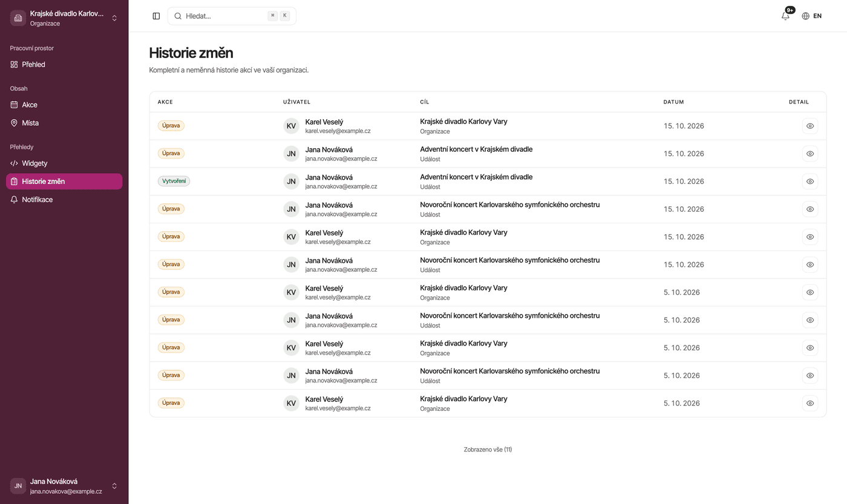Open the notifications bell with 9+ badge
This screenshot has height=504, width=847.
pos(785,16)
